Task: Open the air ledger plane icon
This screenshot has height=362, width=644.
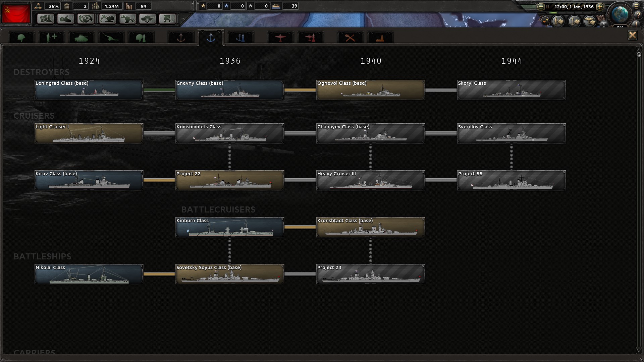Action: click(589, 21)
